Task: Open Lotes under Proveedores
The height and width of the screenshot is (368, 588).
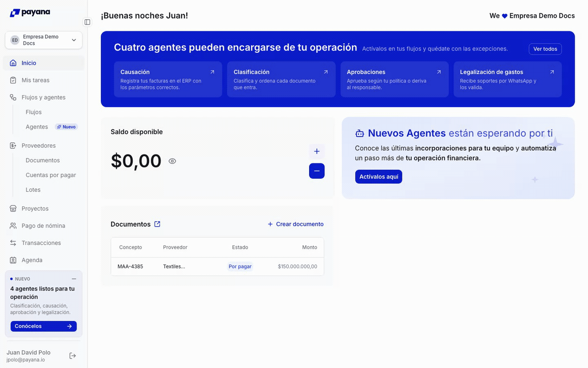Action: click(33, 190)
